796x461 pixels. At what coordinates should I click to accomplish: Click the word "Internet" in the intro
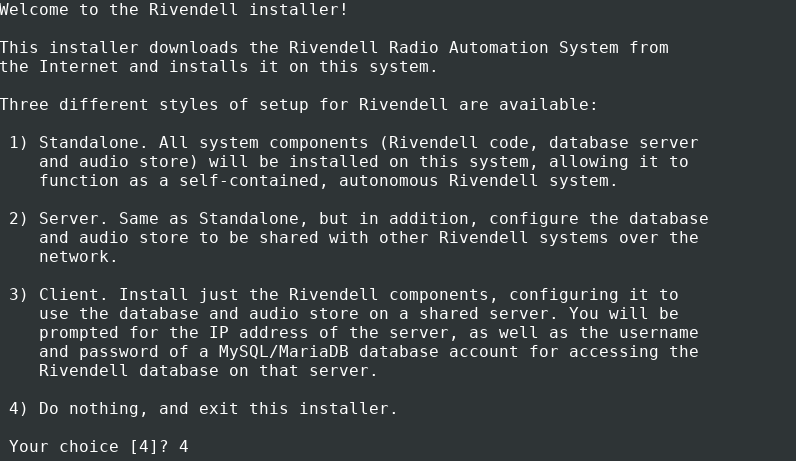(79, 66)
